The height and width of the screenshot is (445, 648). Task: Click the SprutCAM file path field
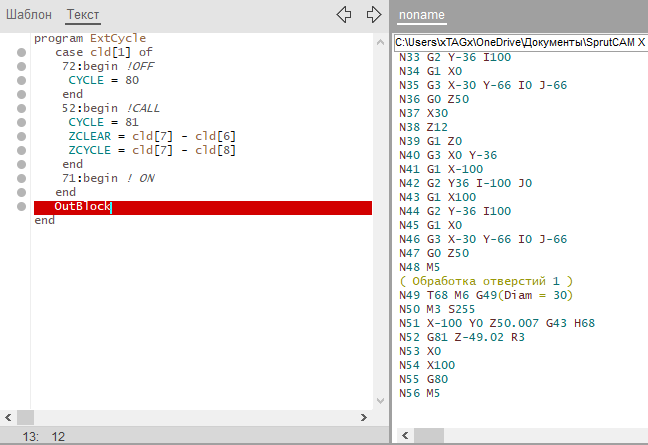click(x=519, y=43)
